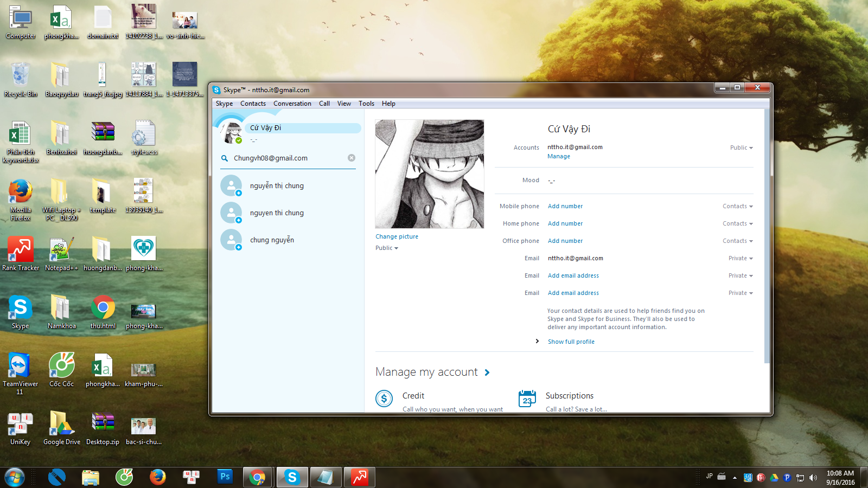Expand Show full profile
868x488 pixels.
click(x=571, y=342)
